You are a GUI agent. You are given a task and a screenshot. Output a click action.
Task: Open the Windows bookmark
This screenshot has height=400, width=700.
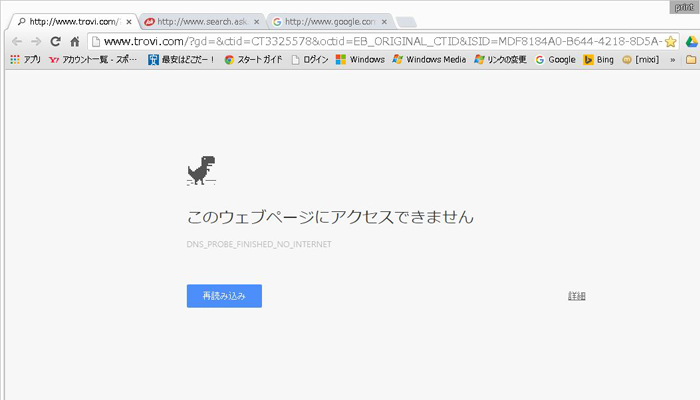360,59
